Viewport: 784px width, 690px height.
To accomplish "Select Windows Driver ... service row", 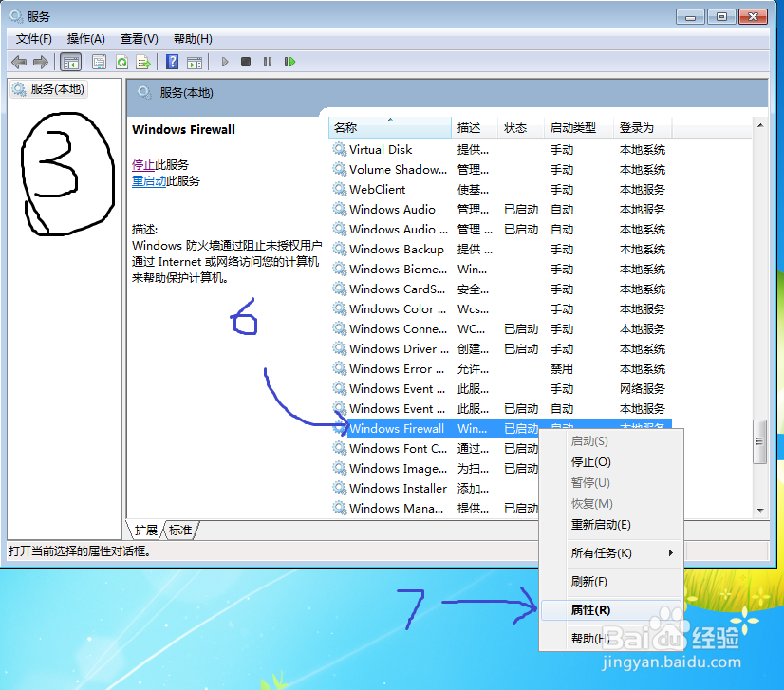I will pyautogui.click(x=500, y=349).
